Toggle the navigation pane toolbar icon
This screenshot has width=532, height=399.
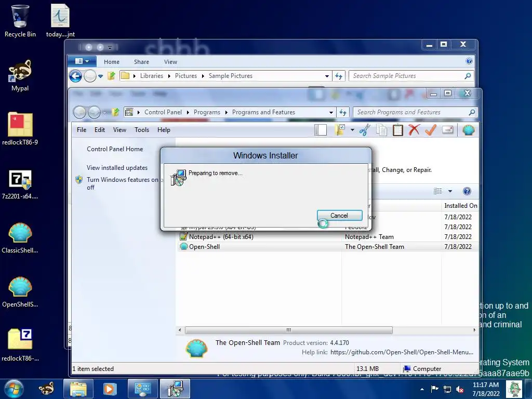tap(320, 130)
